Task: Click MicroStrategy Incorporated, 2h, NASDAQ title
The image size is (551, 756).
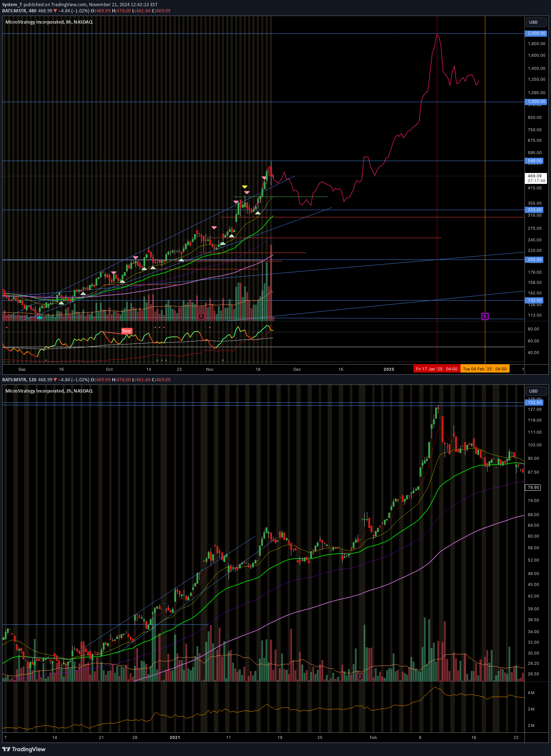Action: click(49, 391)
